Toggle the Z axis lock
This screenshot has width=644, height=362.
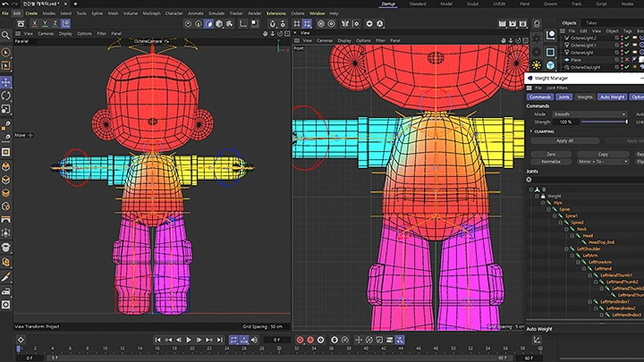pyautogui.click(x=55, y=23)
